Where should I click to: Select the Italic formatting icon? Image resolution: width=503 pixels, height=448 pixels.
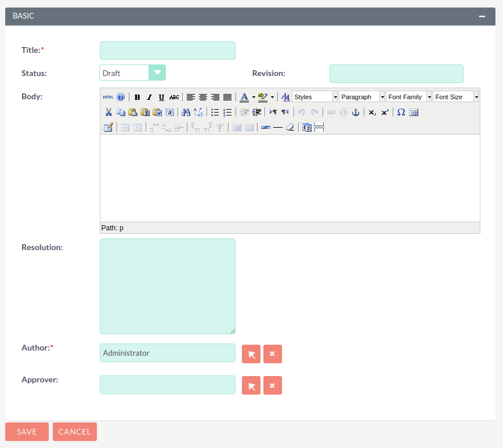coord(150,96)
